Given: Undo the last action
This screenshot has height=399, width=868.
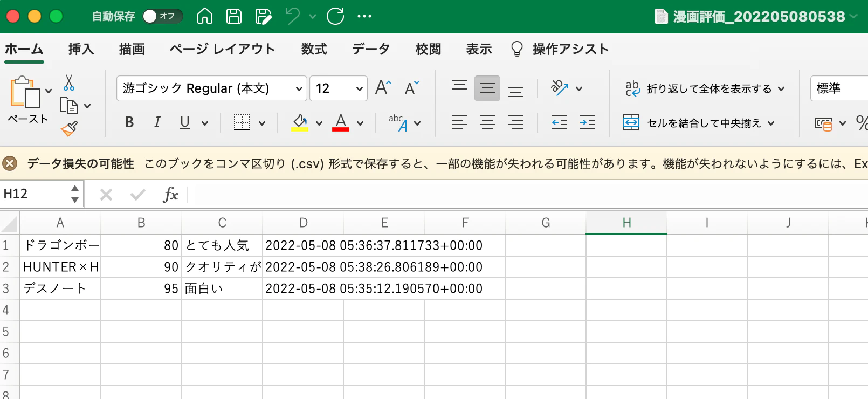Looking at the screenshot, I should point(293,16).
